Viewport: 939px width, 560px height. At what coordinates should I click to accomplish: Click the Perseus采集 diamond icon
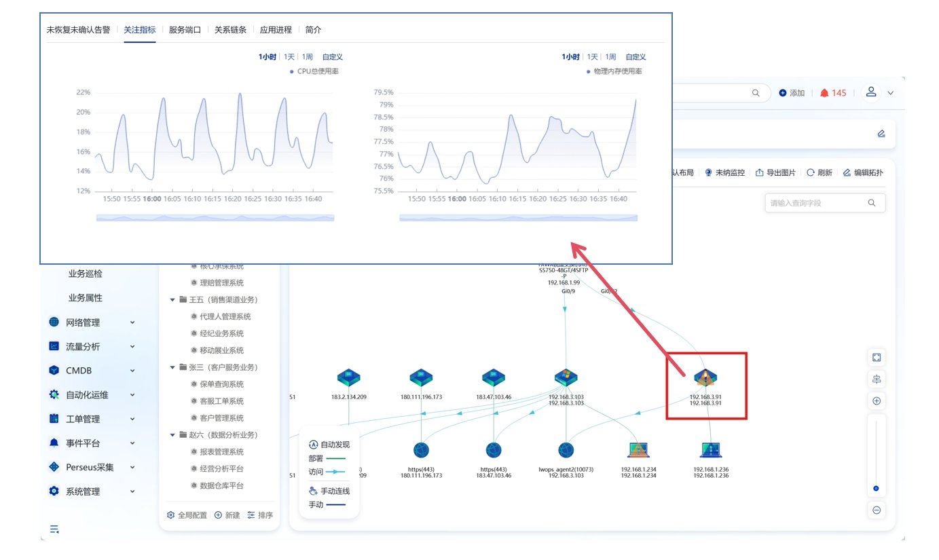[54, 467]
